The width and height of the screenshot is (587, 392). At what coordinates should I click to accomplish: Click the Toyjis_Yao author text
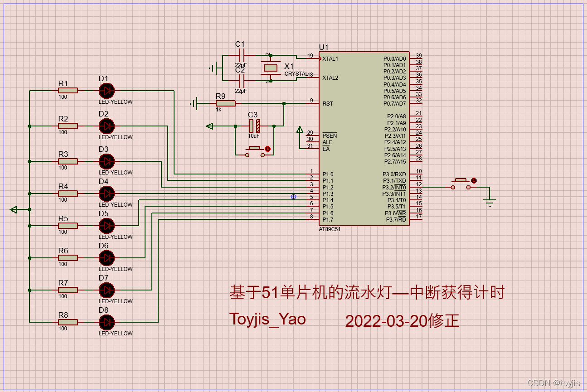(267, 319)
